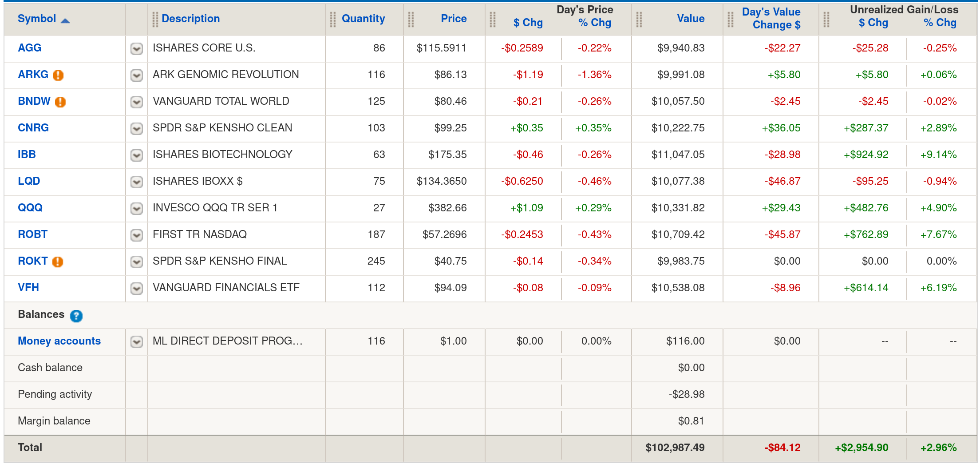The height and width of the screenshot is (468, 980).
Task: Click the drag grip beside Quantity header
Action: pyautogui.click(x=333, y=19)
